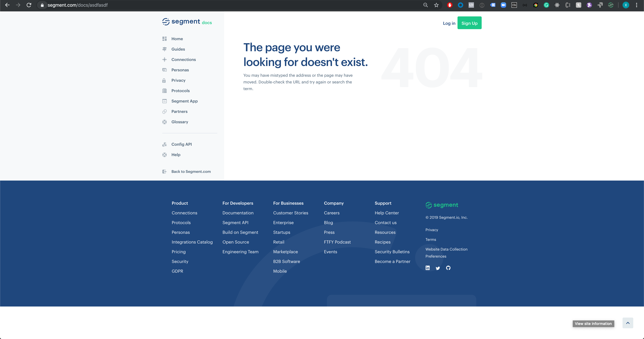This screenshot has height=339, width=644.
Task: Open FTFY Podcast footer link
Action: (x=337, y=242)
